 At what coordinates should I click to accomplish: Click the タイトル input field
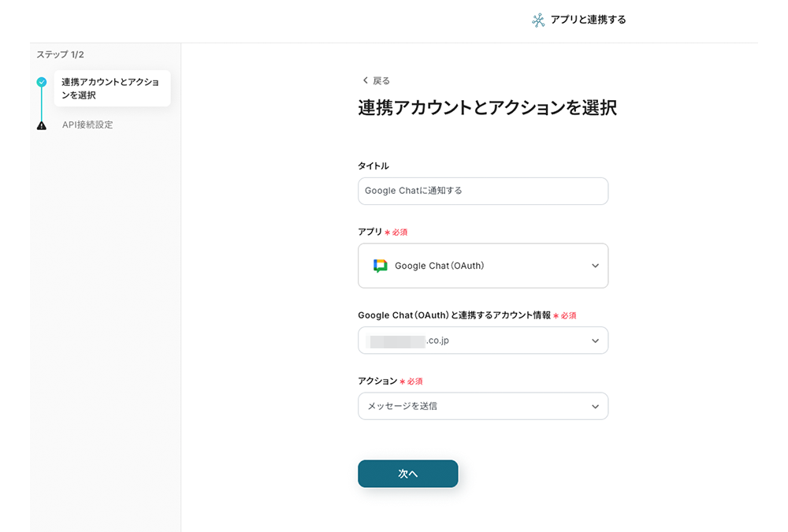click(483, 191)
